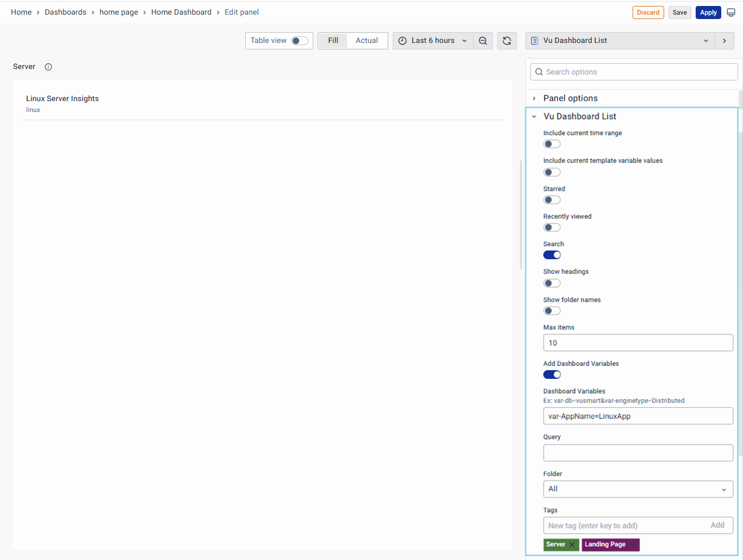
Task: Expand the Panel options section
Action: pos(570,98)
